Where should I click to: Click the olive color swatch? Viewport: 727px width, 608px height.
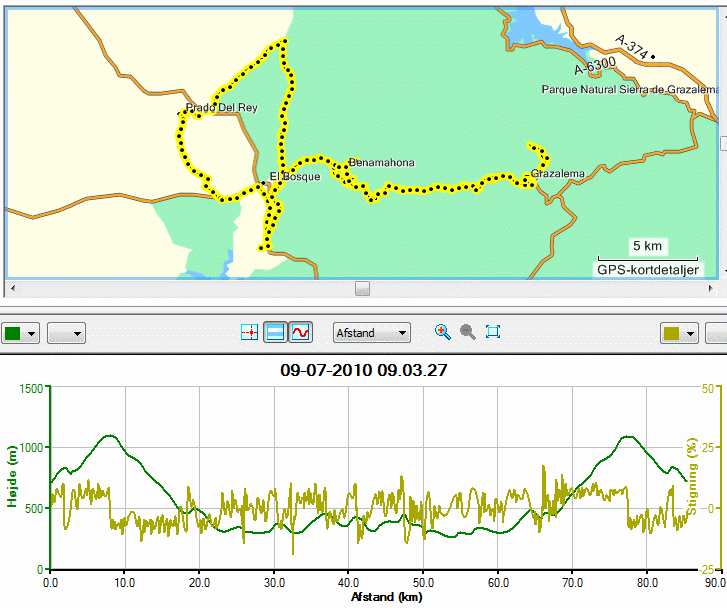pyautogui.click(x=671, y=333)
